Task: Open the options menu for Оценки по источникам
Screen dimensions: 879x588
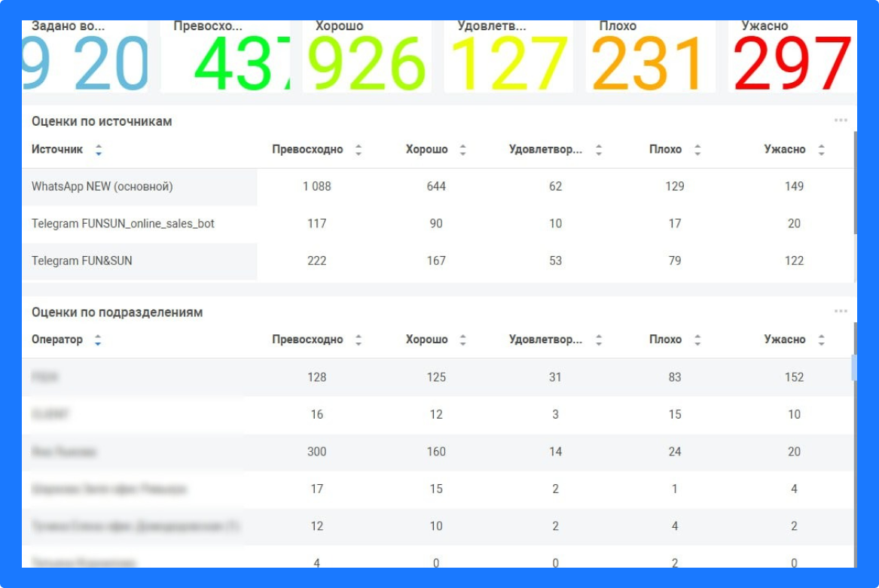Action: point(841,120)
